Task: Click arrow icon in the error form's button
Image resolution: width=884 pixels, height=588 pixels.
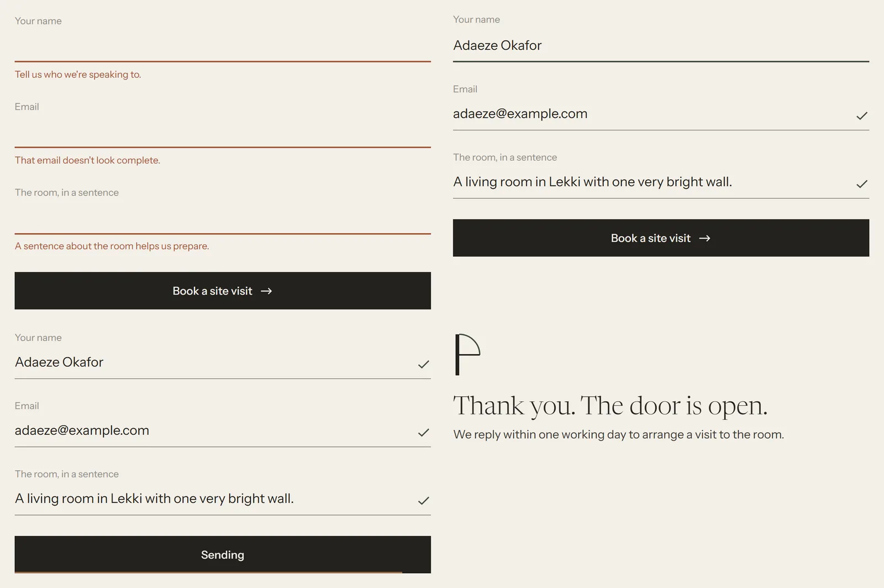Action: coord(266,291)
